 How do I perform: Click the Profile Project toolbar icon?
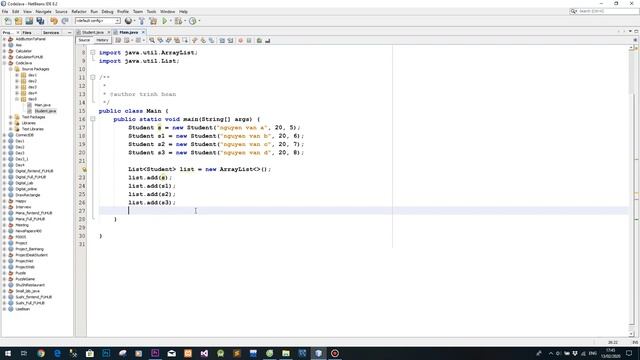[193, 21]
